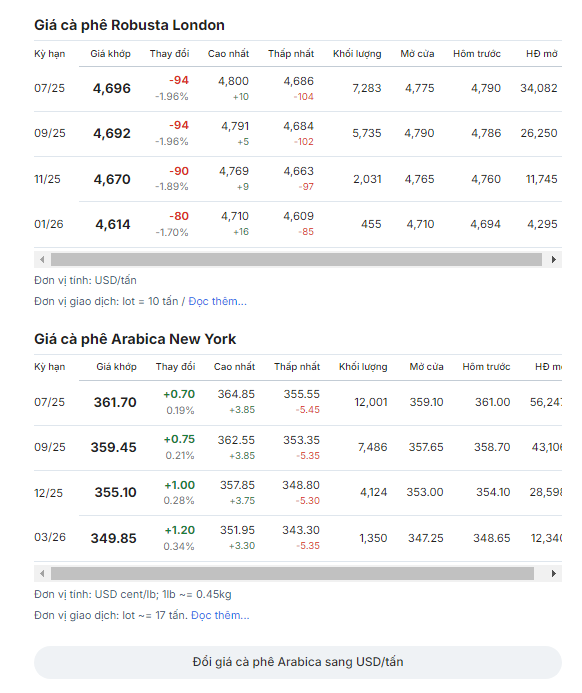
Task: Click the Giá cà phê Robusta London heading
Action: [129, 25]
